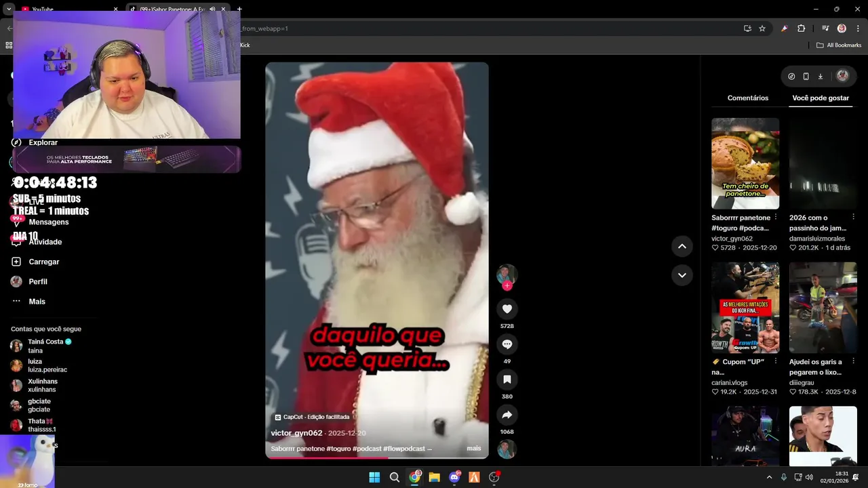868x488 pixels.
Task: Open File Explorer in taskbar
Action: pyautogui.click(x=434, y=477)
